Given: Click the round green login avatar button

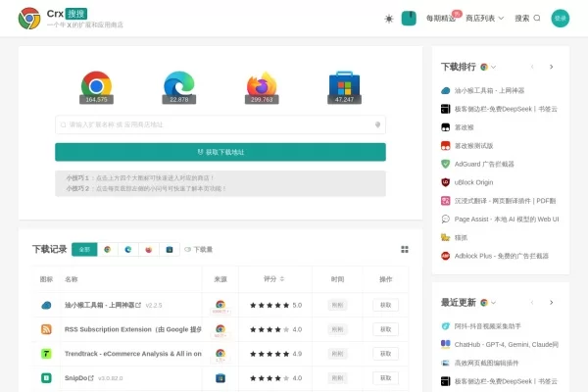Looking at the screenshot, I should pyautogui.click(x=560, y=18).
